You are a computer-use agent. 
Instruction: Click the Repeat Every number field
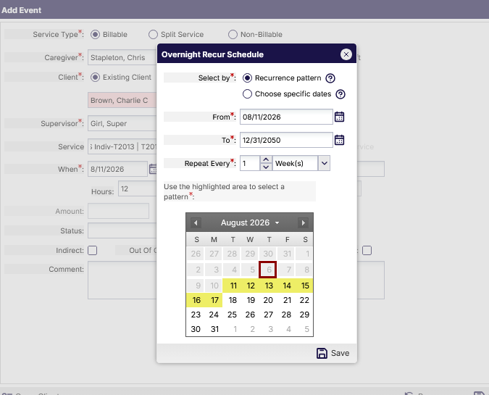[250, 163]
